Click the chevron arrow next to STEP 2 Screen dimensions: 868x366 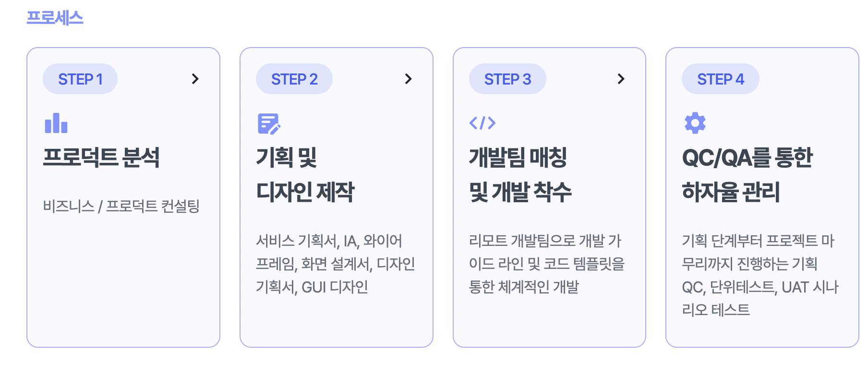point(408,79)
